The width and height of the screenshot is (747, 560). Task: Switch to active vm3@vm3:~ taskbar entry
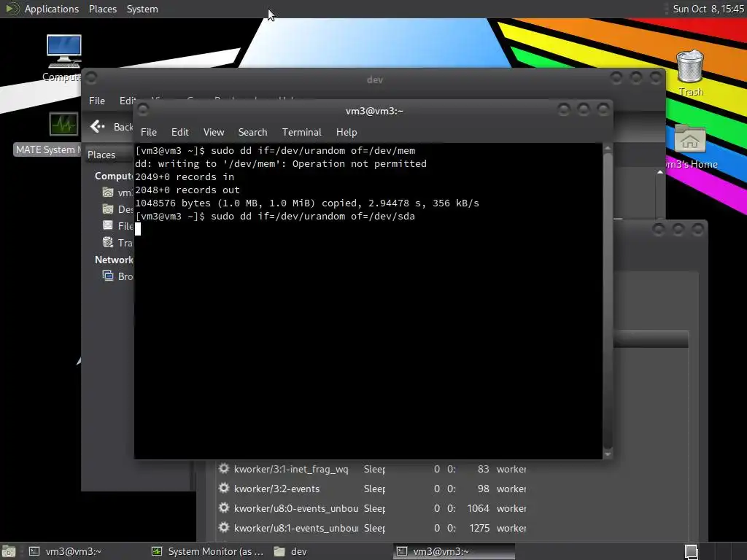454,551
